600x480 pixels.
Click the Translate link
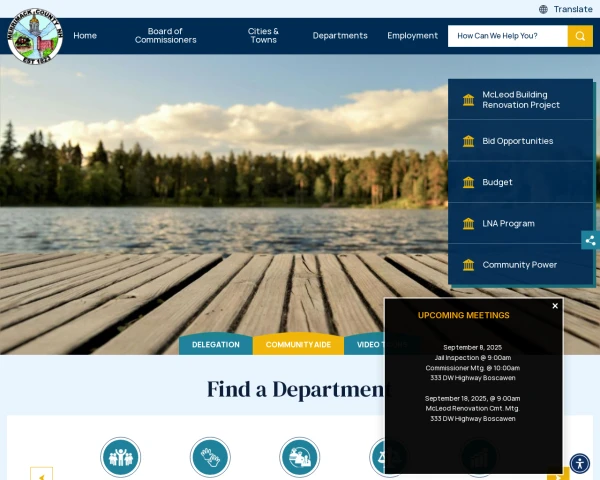tap(573, 9)
